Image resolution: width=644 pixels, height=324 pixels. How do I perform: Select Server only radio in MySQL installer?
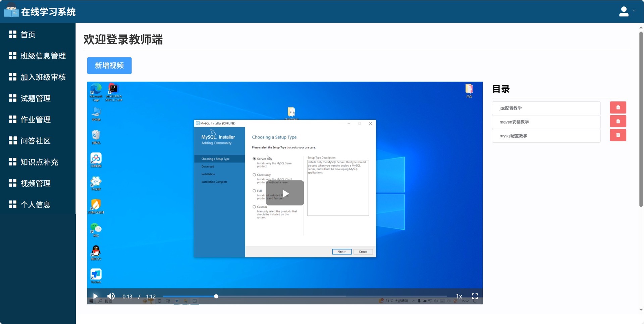coord(254,159)
